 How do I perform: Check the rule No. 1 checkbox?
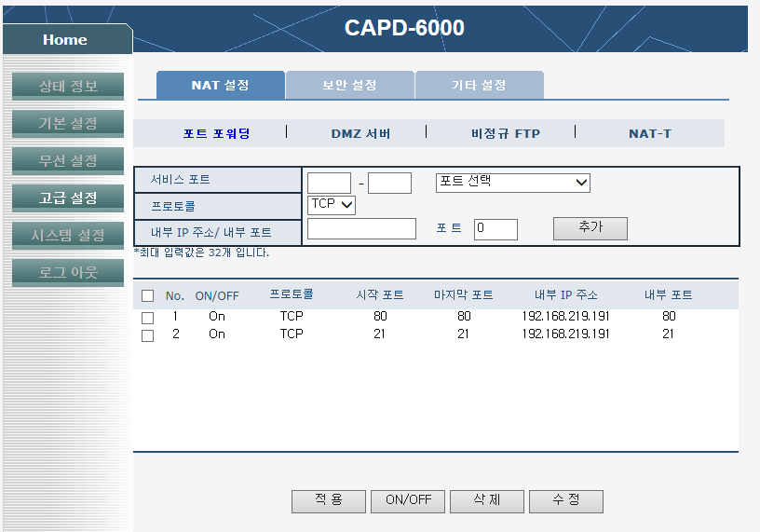pyautogui.click(x=148, y=318)
